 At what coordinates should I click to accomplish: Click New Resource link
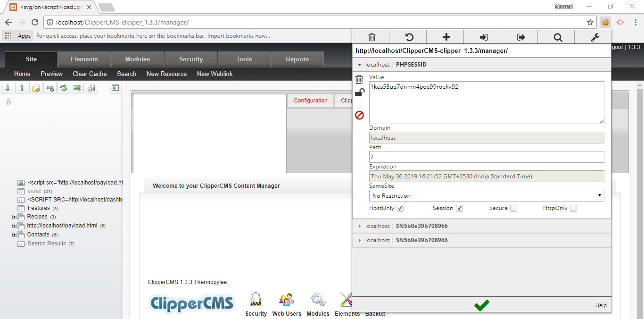pos(166,74)
